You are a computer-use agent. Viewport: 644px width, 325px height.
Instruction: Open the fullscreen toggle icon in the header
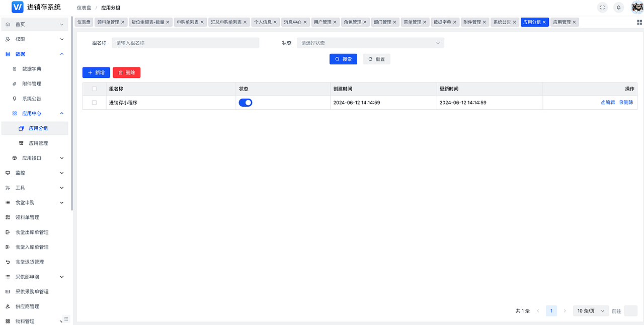click(602, 8)
